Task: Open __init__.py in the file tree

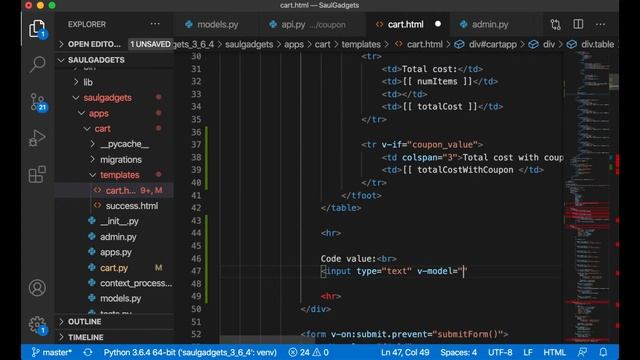Action: point(119,221)
